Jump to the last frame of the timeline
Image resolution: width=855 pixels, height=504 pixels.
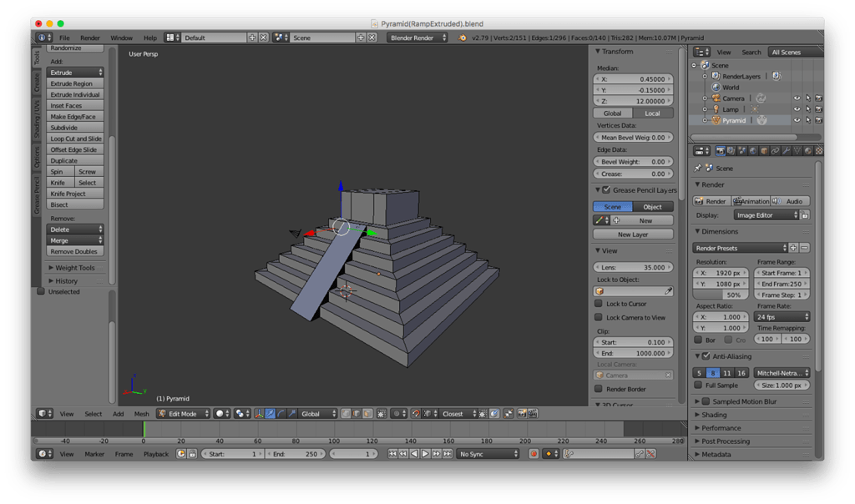coord(448,454)
